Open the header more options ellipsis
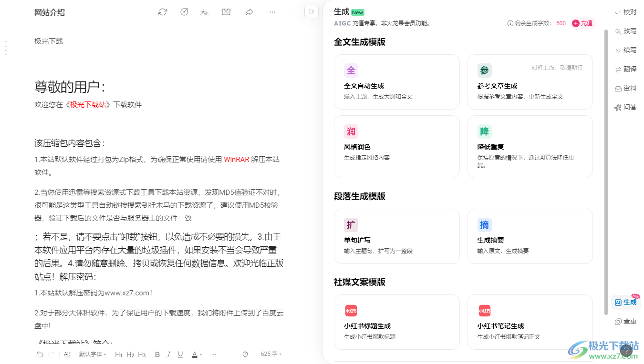The image size is (644, 364). (272, 12)
